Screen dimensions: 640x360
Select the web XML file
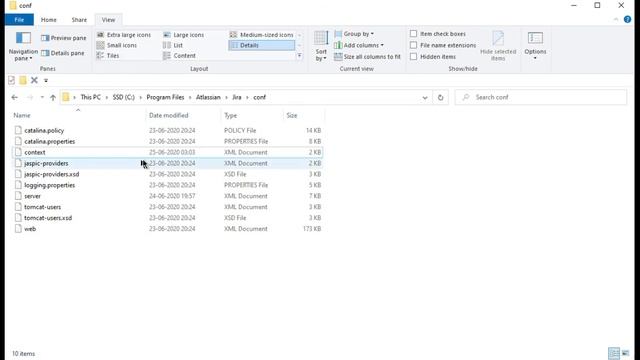(x=167, y=229)
